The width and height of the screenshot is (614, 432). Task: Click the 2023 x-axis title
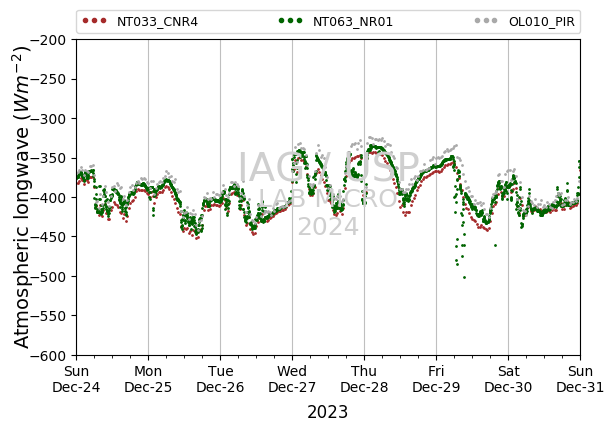coord(327,412)
